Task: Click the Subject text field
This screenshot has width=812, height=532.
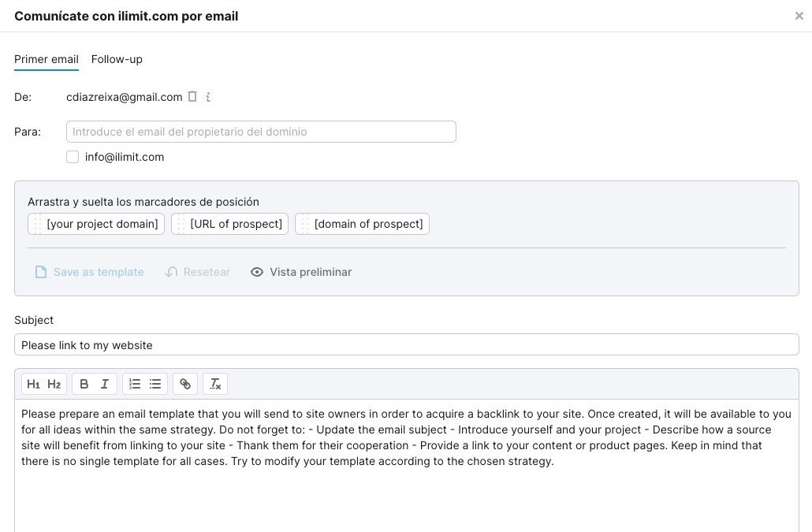Action: coord(406,344)
